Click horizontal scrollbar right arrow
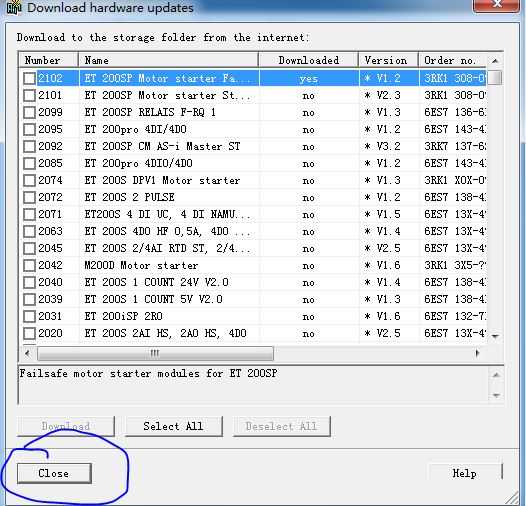The width and height of the screenshot is (526, 506). 478,353
